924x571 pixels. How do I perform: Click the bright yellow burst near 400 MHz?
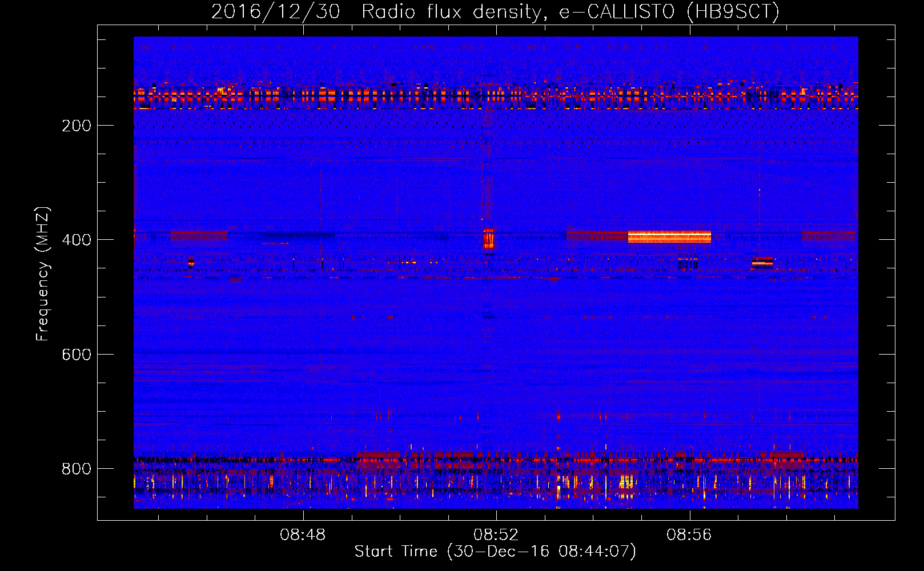click(669, 237)
